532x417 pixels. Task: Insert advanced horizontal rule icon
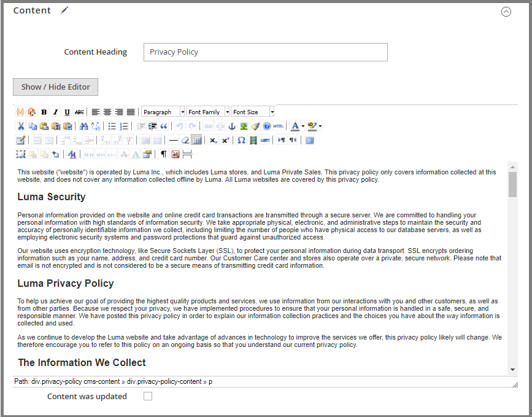pos(264,140)
